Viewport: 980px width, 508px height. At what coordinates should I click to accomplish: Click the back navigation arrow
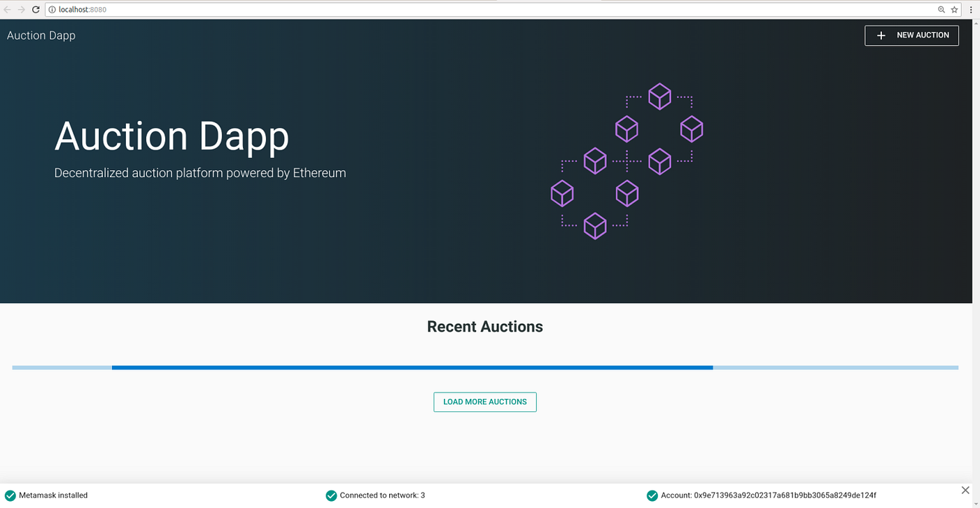pos(7,9)
